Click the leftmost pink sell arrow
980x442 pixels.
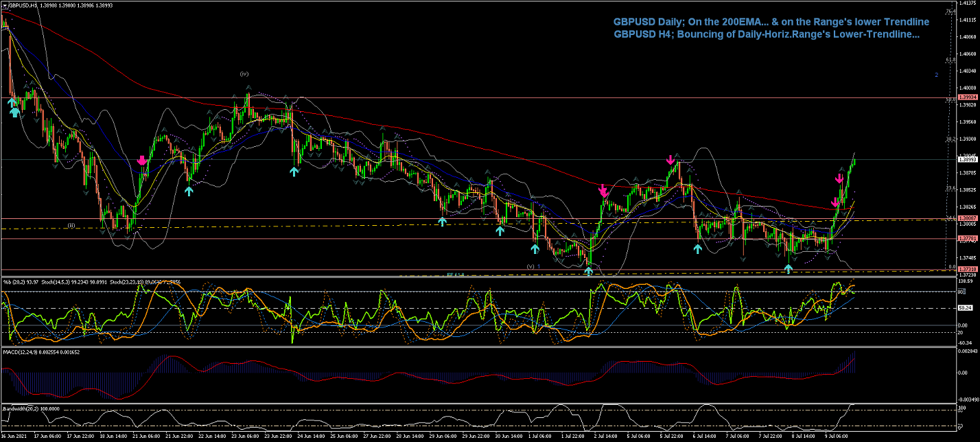[x=142, y=161]
